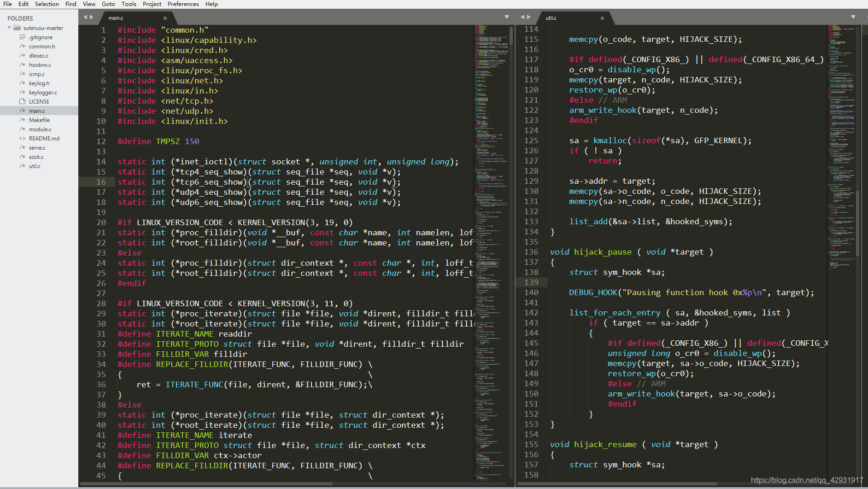
Task: Click line number 139 in util.c
Action: click(x=531, y=282)
